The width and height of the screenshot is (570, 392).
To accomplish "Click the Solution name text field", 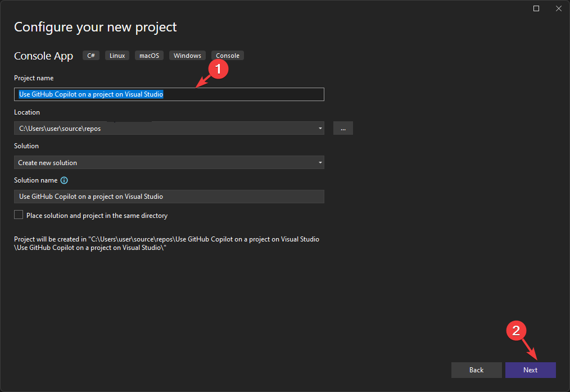I will (169, 197).
